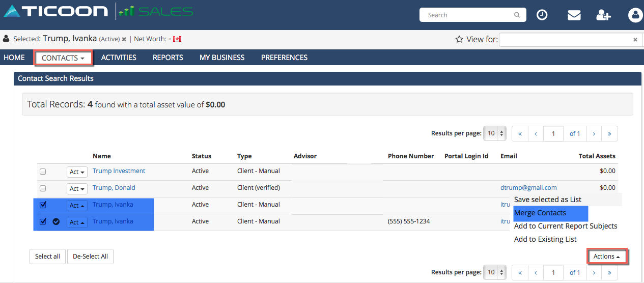Image resolution: width=644 pixels, height=283 pixels.
Task: Open Trump, Donald contact link
Action: (x=114, y=188)
